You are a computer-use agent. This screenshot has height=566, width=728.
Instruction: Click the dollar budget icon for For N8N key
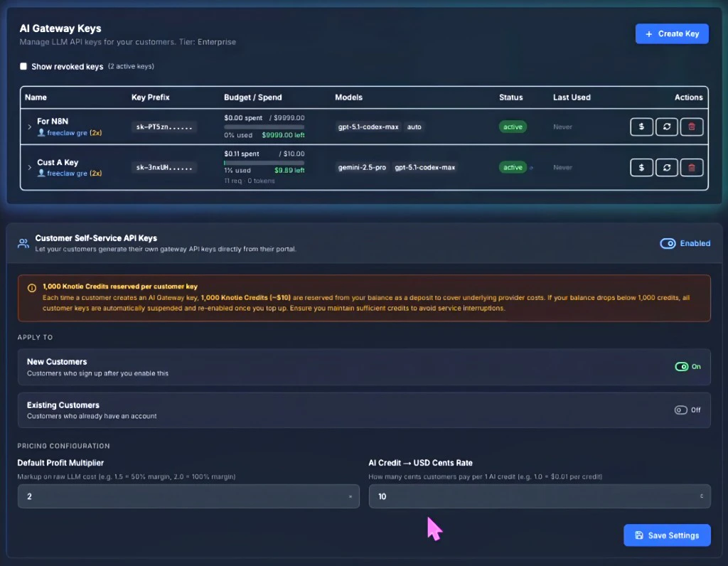pos(641,127)
